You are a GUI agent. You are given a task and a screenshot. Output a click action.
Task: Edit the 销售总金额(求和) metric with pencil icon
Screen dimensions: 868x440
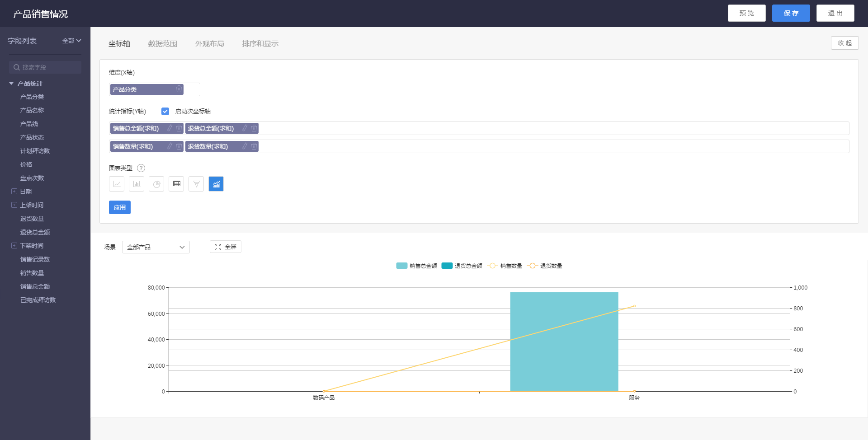[x=170, y=128]
